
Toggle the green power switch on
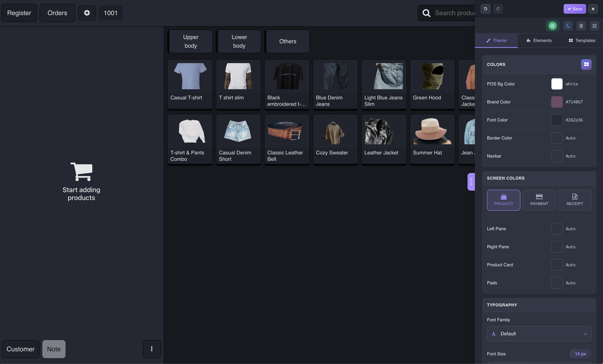552,26
